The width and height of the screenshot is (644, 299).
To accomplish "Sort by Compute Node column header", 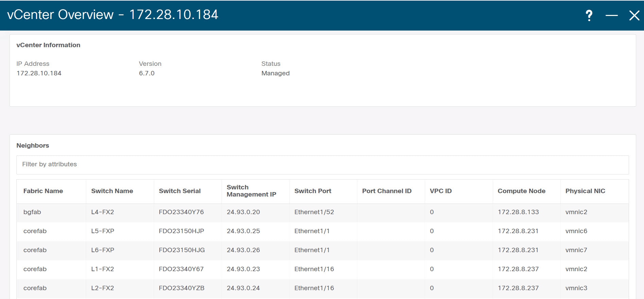I will 522,191.
